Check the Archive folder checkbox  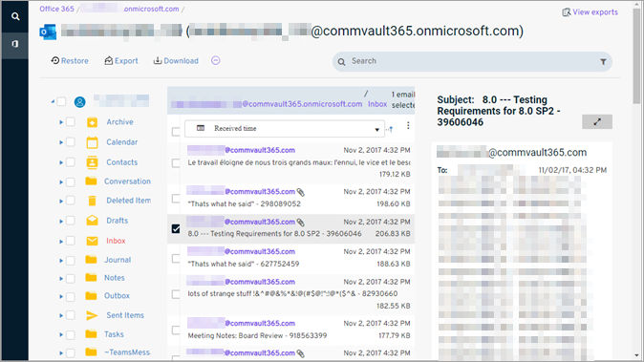(x=71, y=122)
